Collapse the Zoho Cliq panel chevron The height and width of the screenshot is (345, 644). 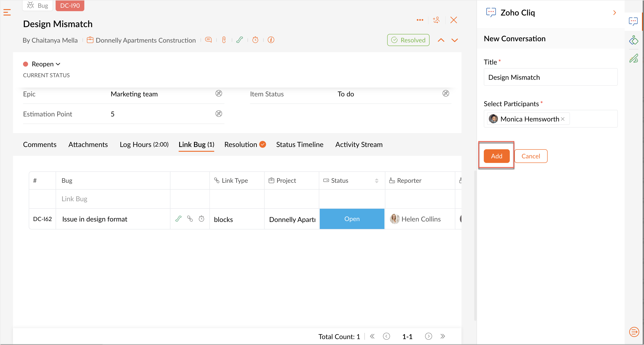click(615, 13)
